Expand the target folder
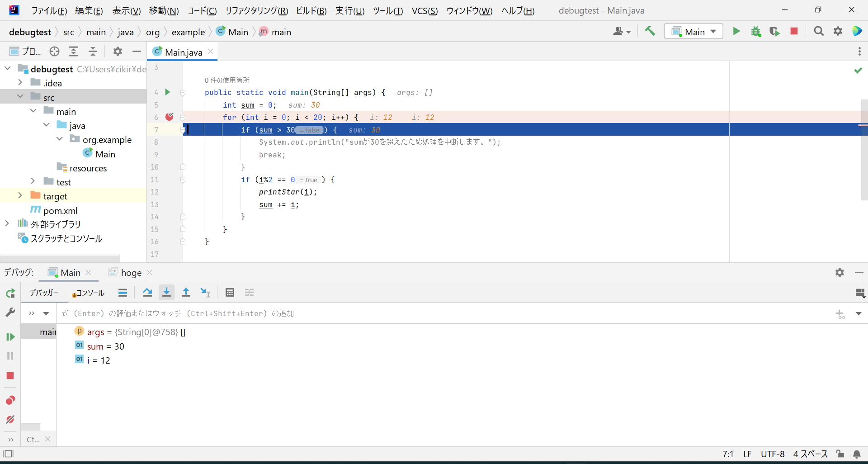This screenshot has width=868, height=464. [20, 195]
